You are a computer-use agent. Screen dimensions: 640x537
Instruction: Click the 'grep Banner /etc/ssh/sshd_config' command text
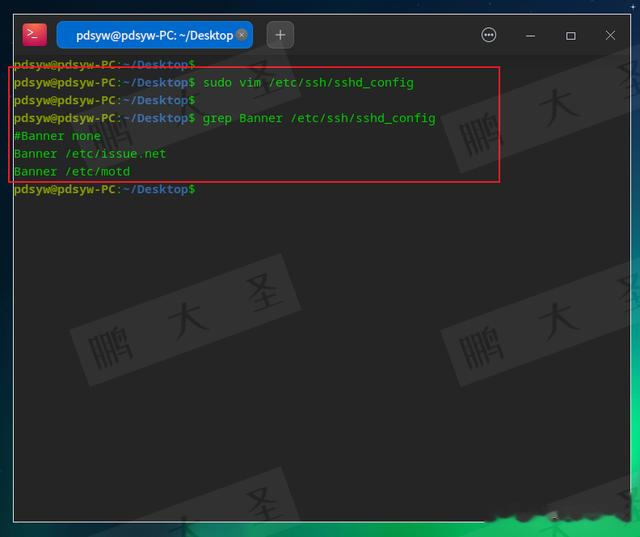319,118
